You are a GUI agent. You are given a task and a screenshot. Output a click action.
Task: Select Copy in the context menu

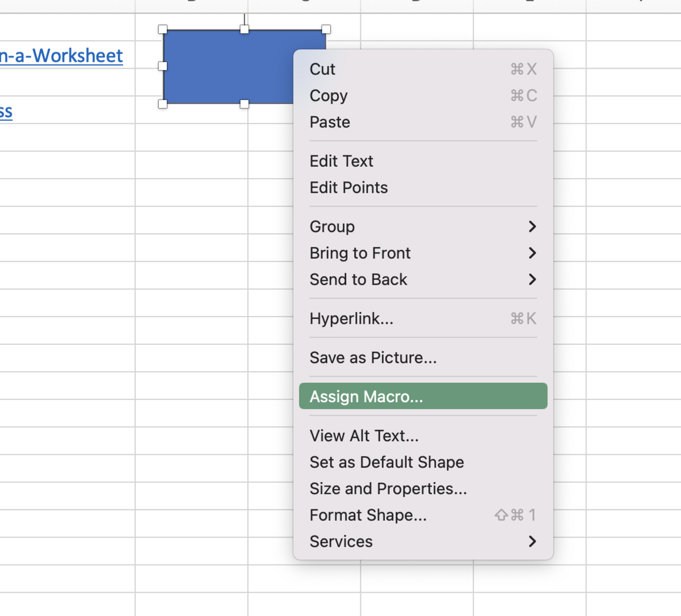[x=423, y=95]
